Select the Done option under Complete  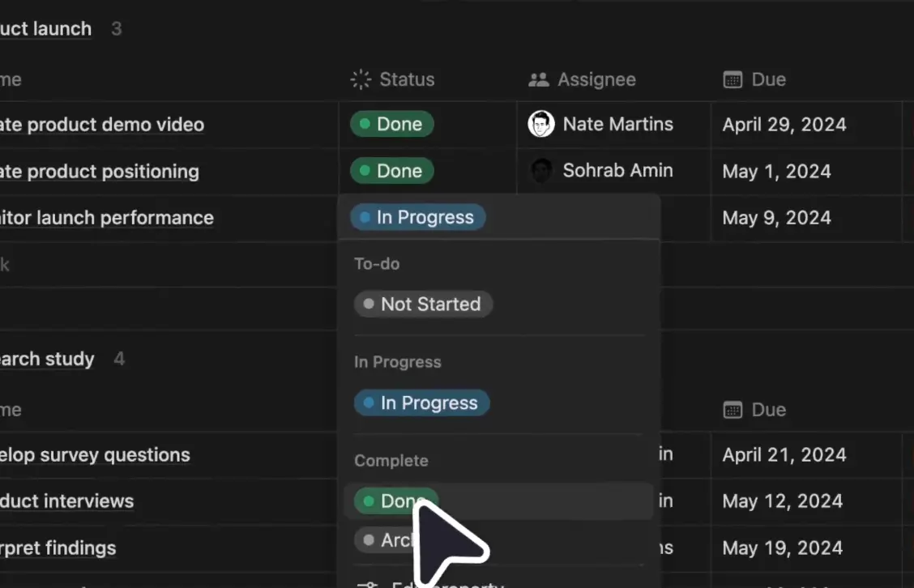pos(396,501)
